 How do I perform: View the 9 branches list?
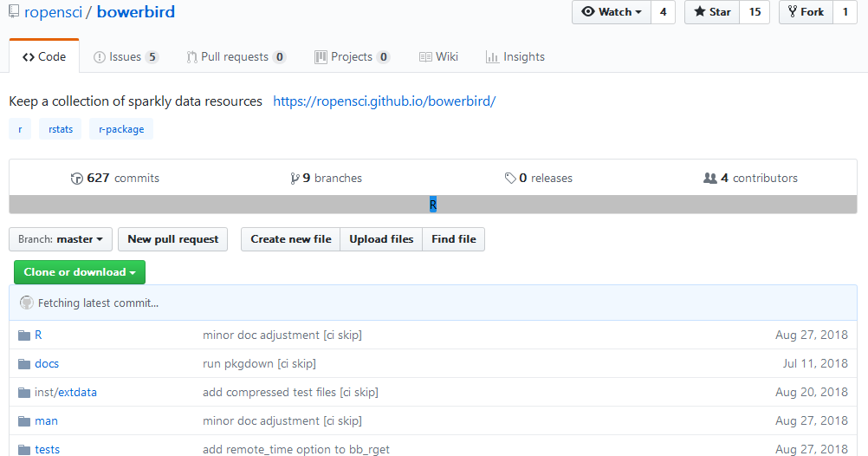pos(326,178)
